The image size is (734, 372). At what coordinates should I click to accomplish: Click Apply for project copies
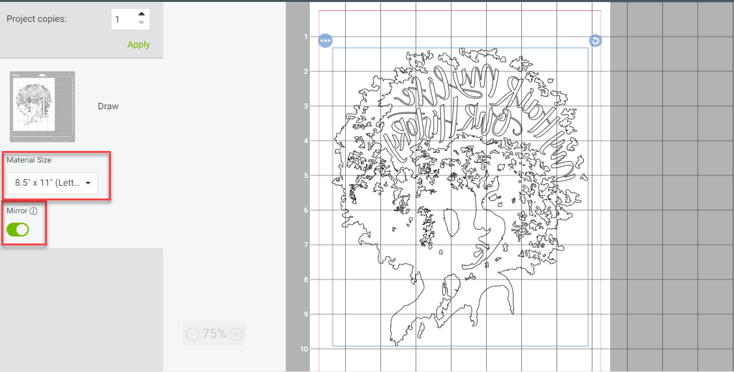[139, 45]
